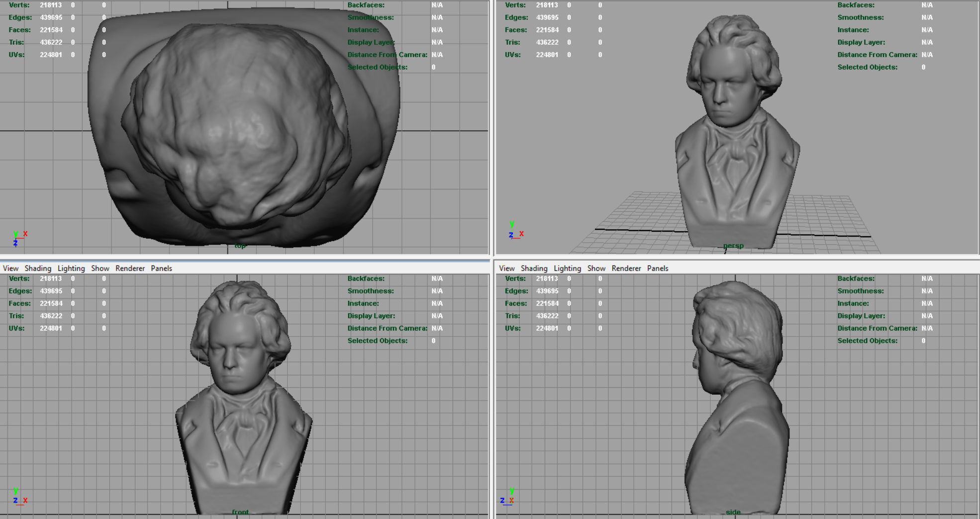980x519 pixels.
Task: Click the 'persp' camera name label
Action: coord(733,246)
